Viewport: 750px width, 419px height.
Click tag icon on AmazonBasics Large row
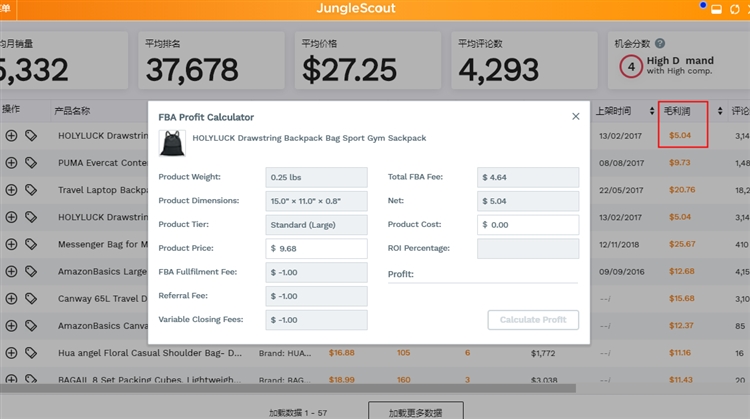pyautogui.click(x=31, y=271)
